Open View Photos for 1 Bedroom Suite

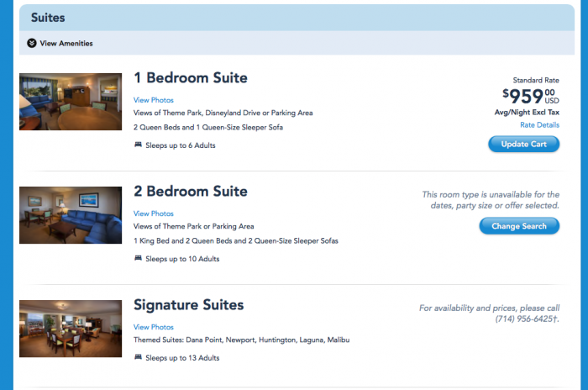pyautogui.click(x=154, y=100)
